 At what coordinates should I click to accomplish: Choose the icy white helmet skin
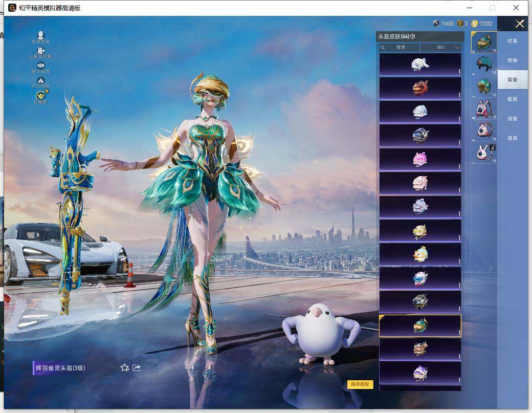click(420, 112)
